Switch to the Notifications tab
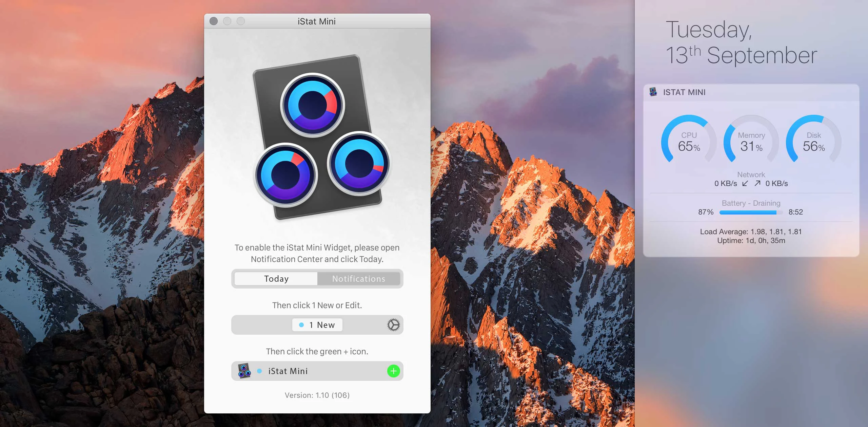868x427 pixels. click(x=358, y=279)
